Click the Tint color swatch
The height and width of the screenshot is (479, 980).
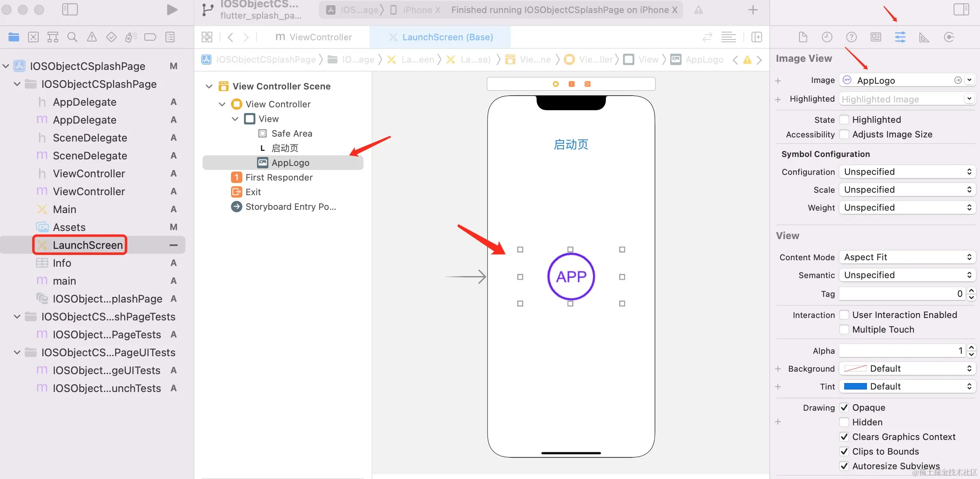(x=855, y=386)
